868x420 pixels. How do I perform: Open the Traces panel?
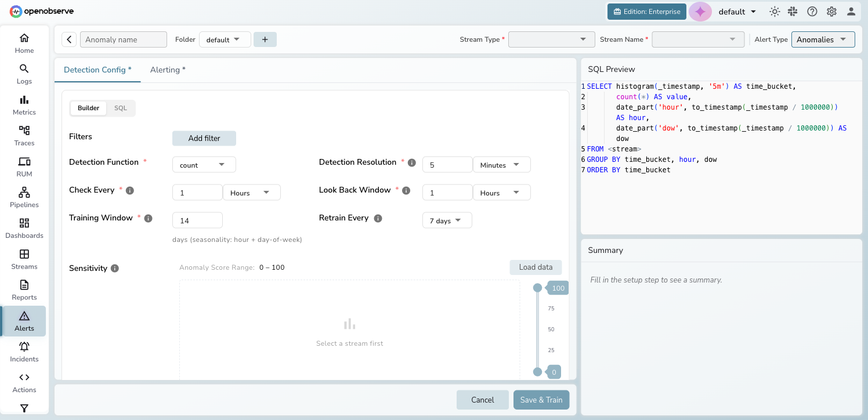point(24,135)
